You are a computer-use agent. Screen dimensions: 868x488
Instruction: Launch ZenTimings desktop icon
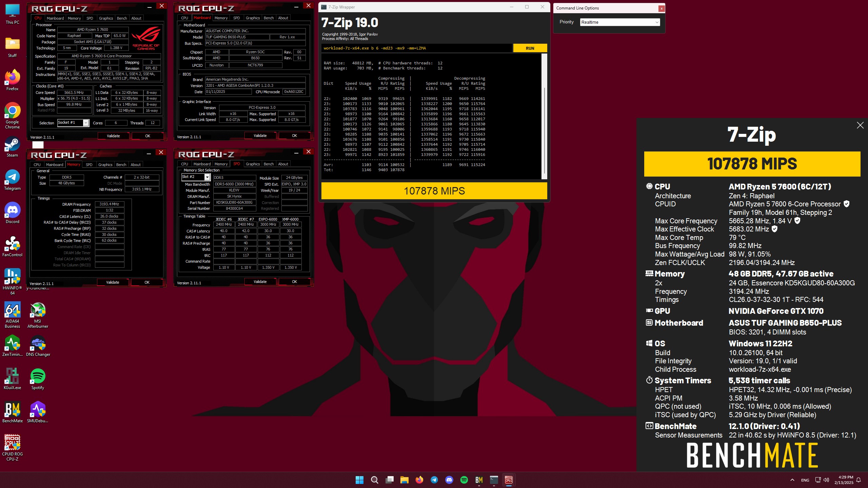(x=13, y=346)
